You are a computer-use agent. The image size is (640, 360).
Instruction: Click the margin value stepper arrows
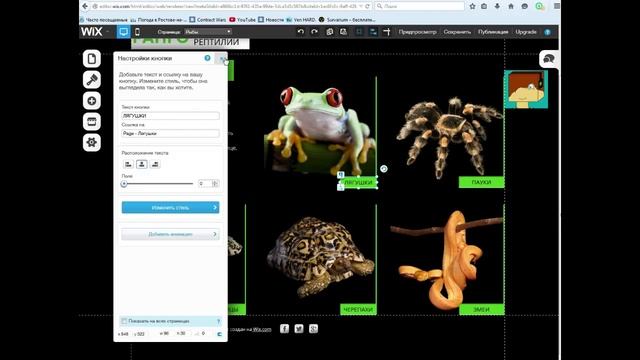click(x=215, y=184)
